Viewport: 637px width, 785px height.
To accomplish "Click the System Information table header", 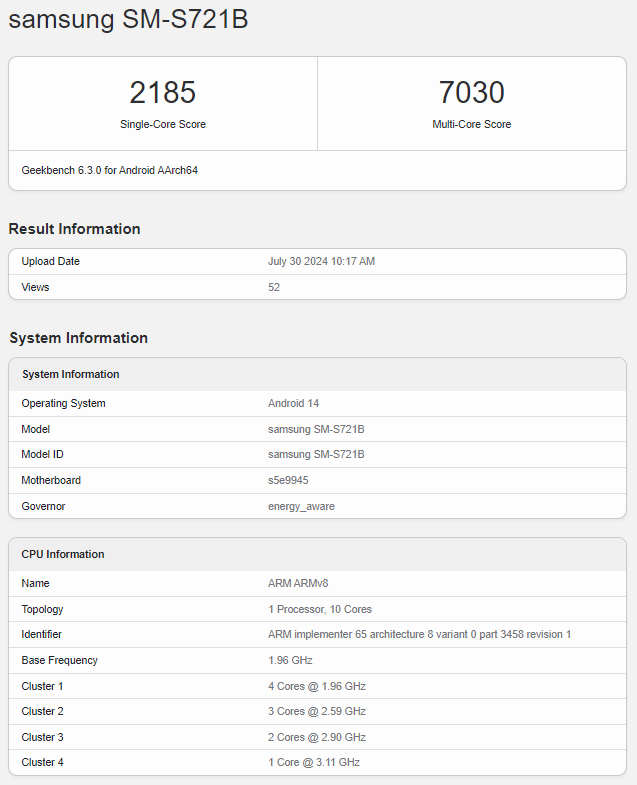I will (x=71, y=375).
